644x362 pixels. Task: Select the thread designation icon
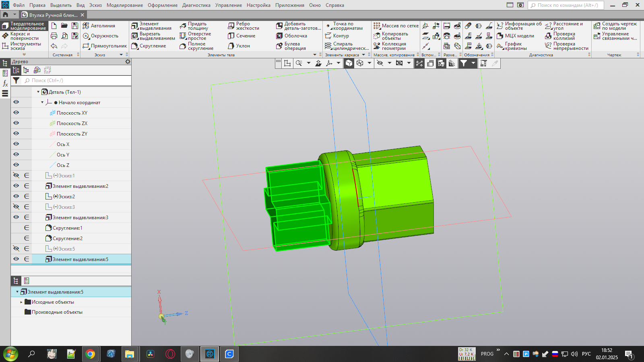(x=468, y=26)
